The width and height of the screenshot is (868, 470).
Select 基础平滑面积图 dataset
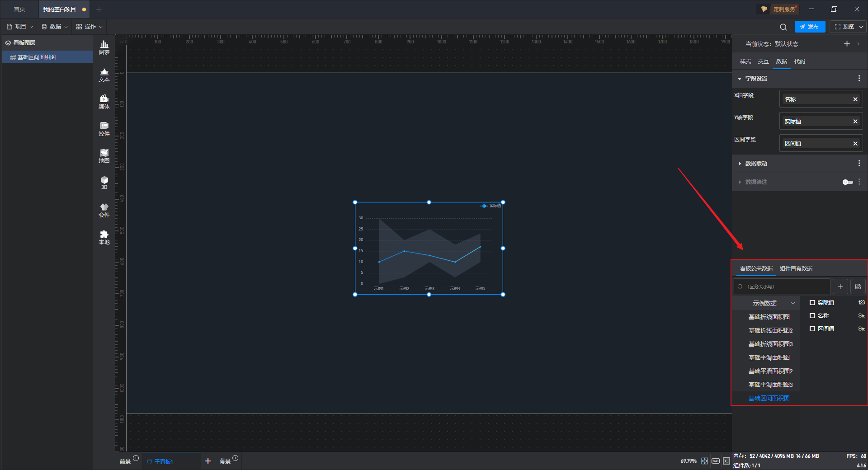pyautogui.click(x=769, y=358)
